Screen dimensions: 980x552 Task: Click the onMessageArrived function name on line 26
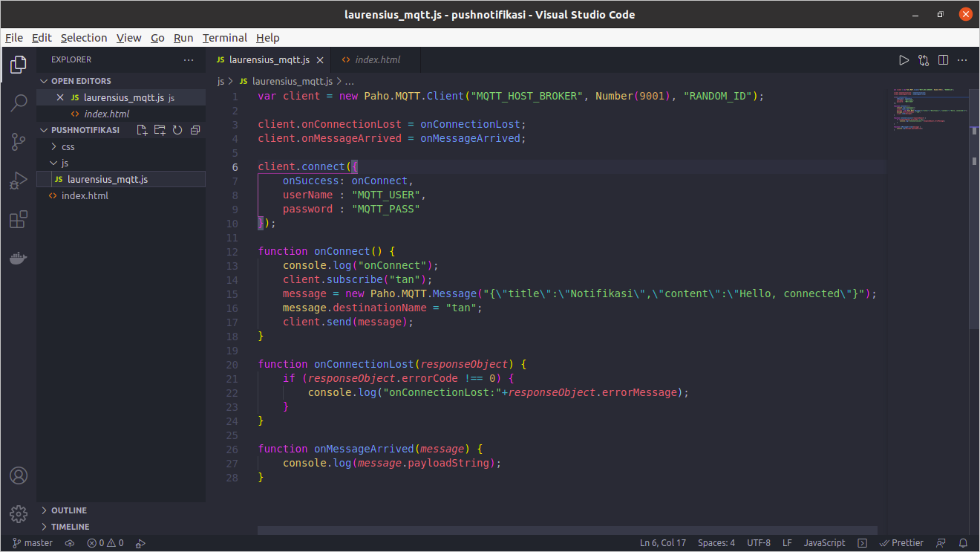[x=363, y=449]
